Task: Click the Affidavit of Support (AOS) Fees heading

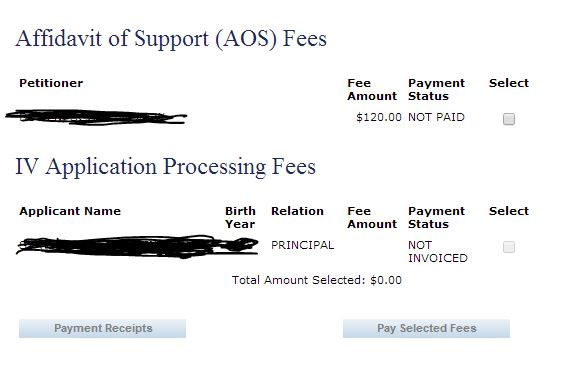Action: click(x=171, y=39)
